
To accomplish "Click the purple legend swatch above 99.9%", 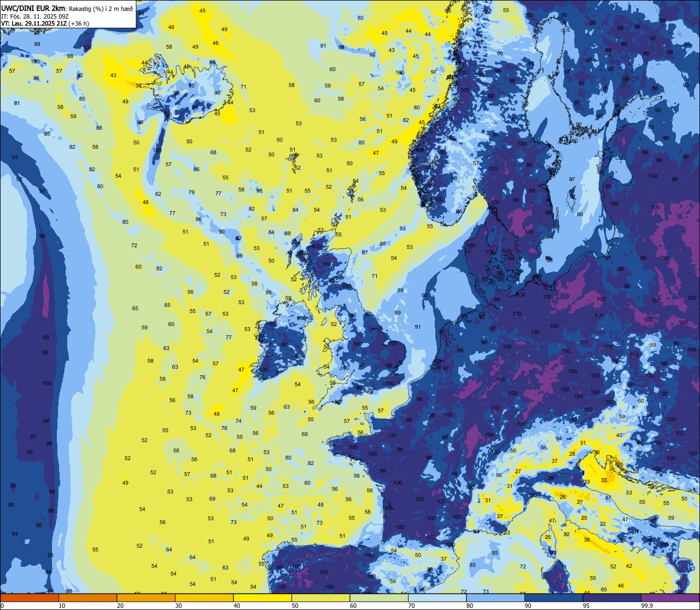I will [670, 597].
